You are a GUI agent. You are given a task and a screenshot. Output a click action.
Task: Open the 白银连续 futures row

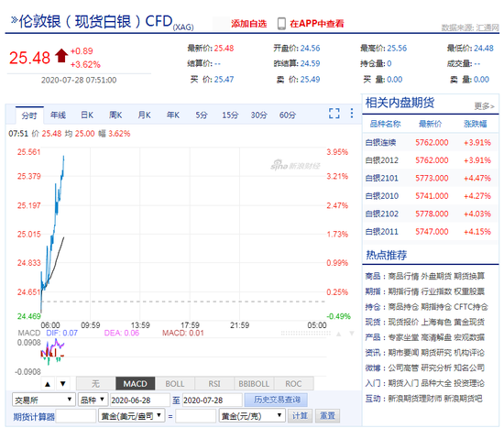431,142
